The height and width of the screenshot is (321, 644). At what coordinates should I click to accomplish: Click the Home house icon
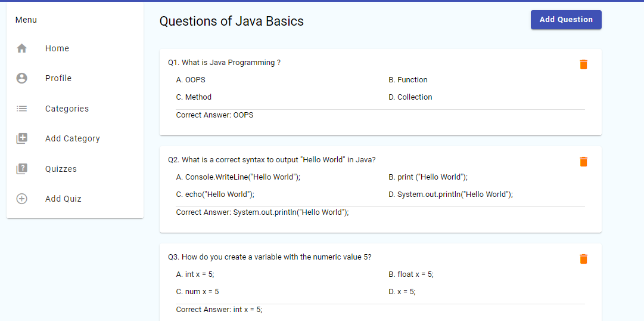tap(22, 48)
